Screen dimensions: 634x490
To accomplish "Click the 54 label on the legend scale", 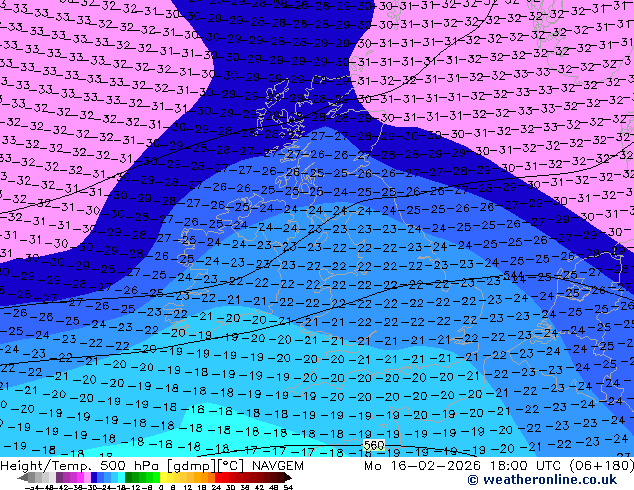I will (x=288, y=487).
